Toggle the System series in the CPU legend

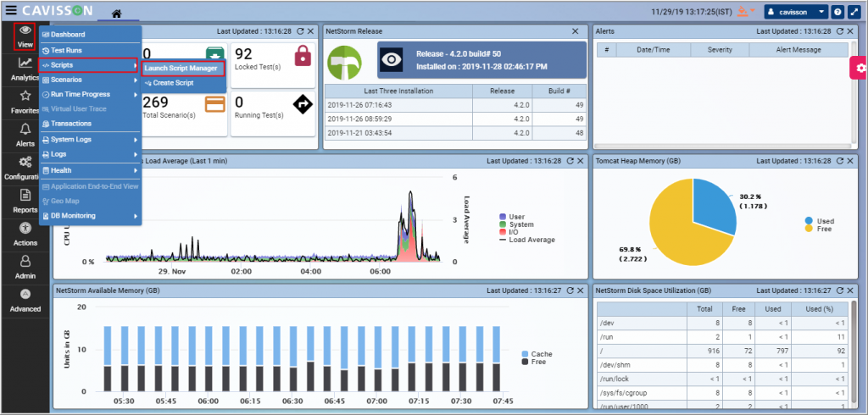pyautogui.click(x=516, y=224)
